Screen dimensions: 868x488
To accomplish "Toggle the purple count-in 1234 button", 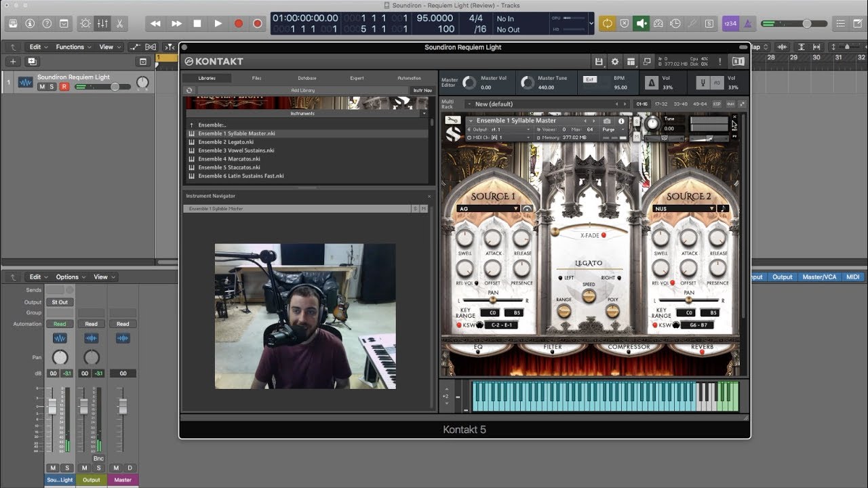I will click(730, 23).
